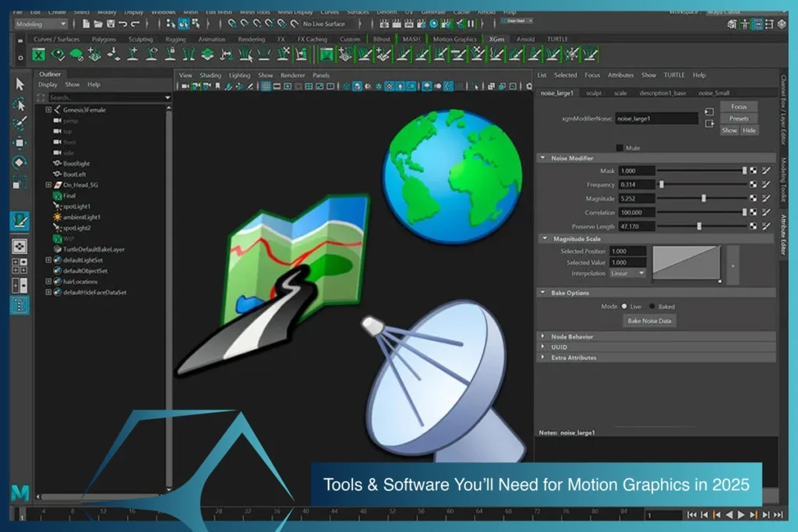Click the Bake Noise Data button
The image size is (798, 532).
(648, 320)
